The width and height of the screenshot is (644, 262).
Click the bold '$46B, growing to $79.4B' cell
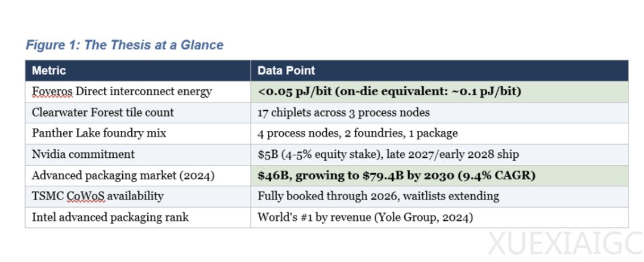pyautogui.click(x=397, y=176)
